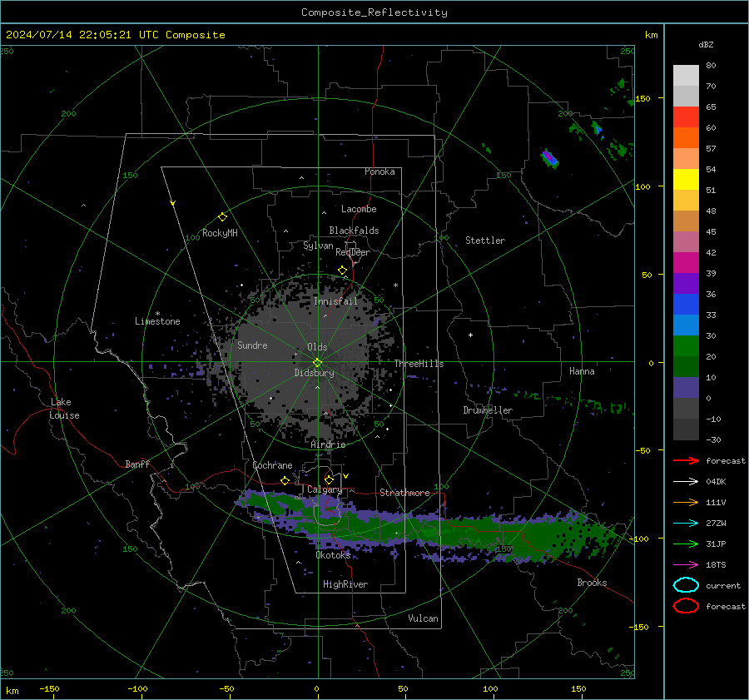Click the yellow diamond marker near RockyMH
The height and width of the screenshot is (700, 749).
[222, 217]
